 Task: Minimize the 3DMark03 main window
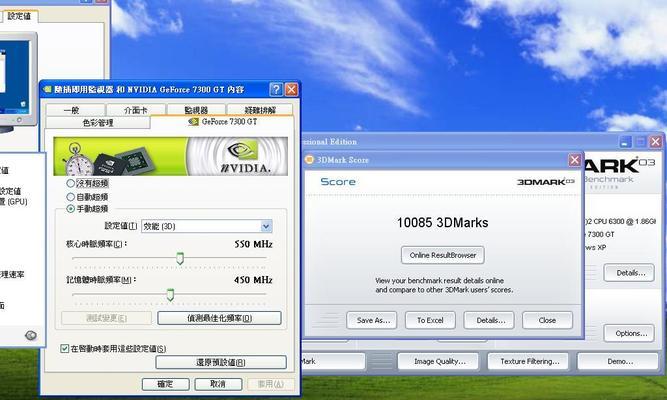tap(625, 142)
